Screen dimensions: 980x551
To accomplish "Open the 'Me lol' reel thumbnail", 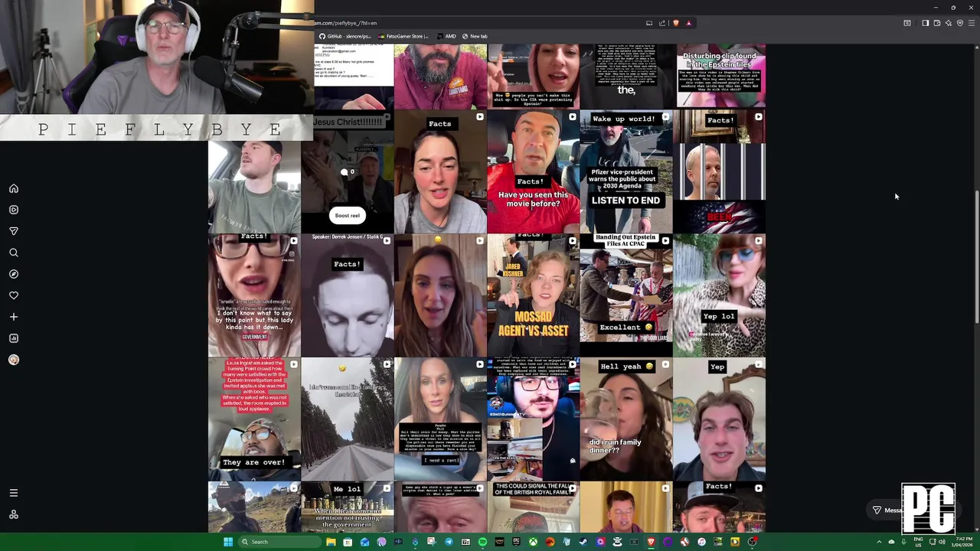I will pyautogui.click(x=347, y=507).
